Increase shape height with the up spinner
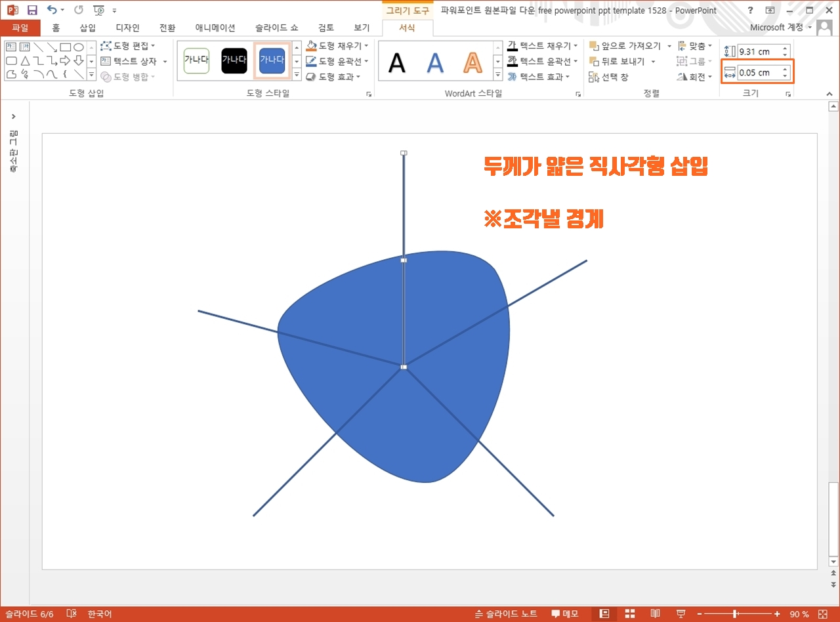This screenshot has height=622, width=840. pos(785,48)
